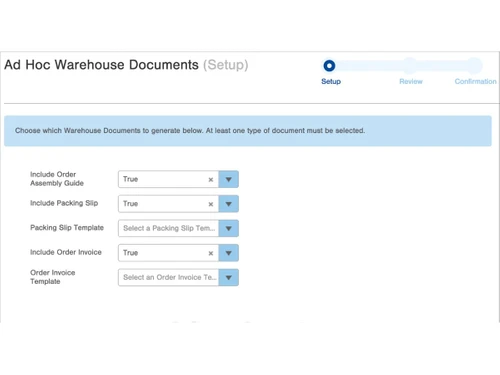500x375 pixels.
Task: Click the Select a Packing Slip Template field
Action: [169, 228]
